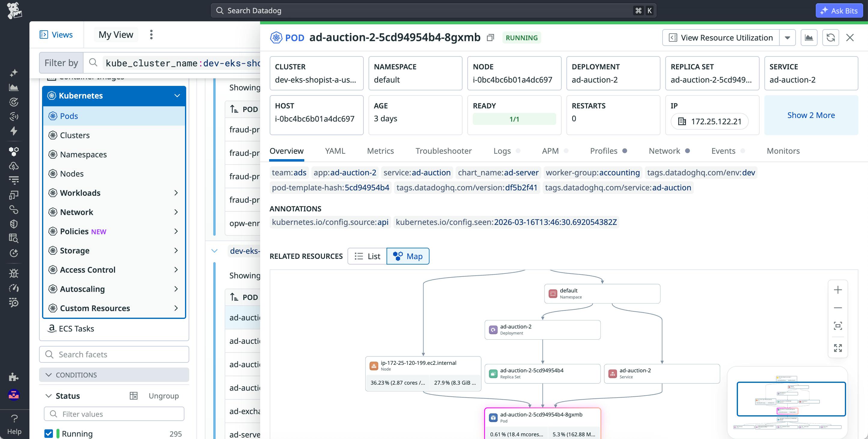Open the bug icon for error tracking
The image size is (868, 439).
click(14, 273)
